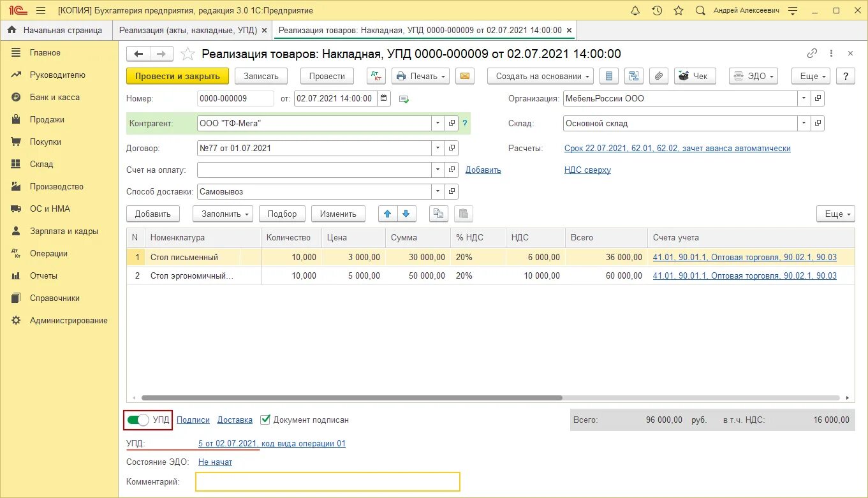The width and height of the screenshot is (868, 498).
Task: Copy selected table rows icon
Action: point(439,214)
